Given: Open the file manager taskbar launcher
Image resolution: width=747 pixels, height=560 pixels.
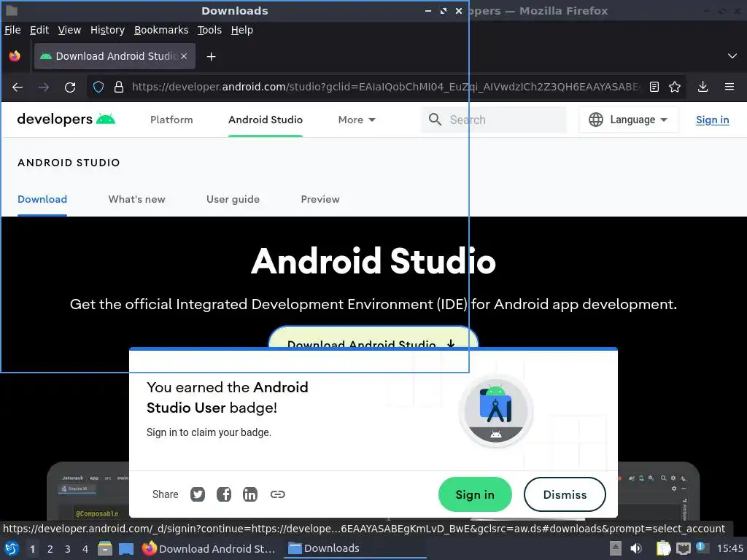Looking at the screenshot, I should [x=105, y=548].
